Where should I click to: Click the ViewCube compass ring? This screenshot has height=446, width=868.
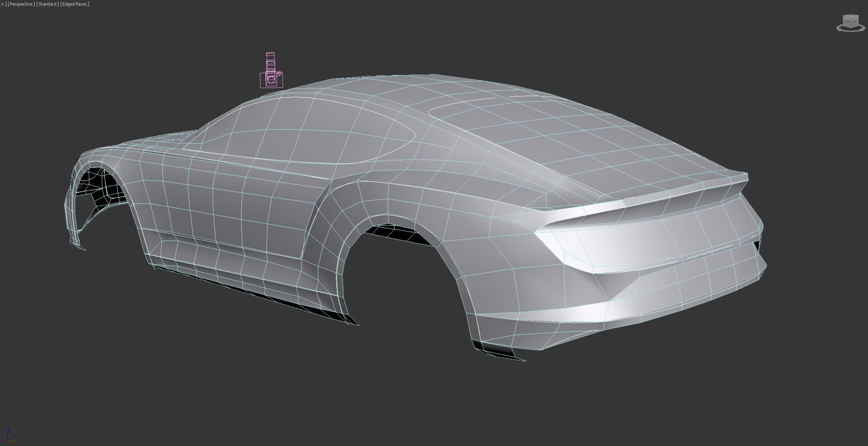coord(840,28)
